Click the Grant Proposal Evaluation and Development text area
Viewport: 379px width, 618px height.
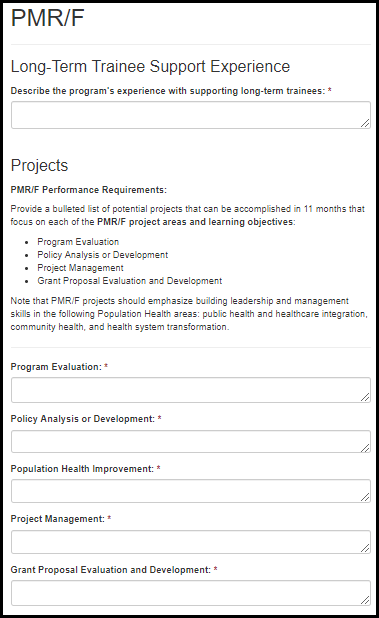point(191,593)
